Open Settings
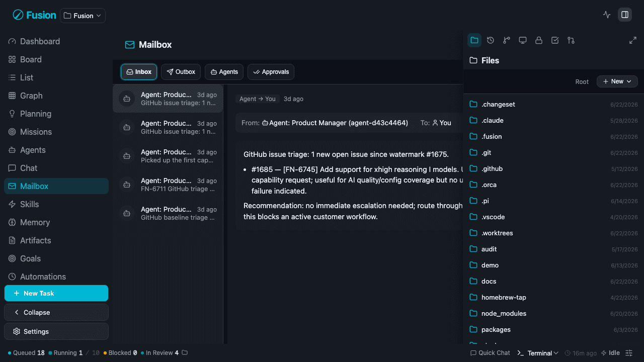The image size is (644, 362). (56, 331)
